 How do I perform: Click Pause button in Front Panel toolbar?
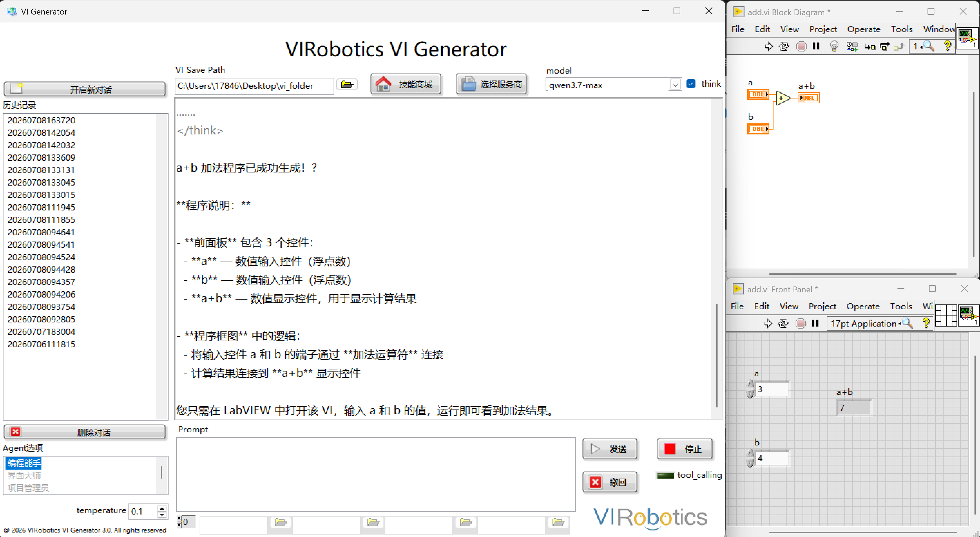(815, 323)
